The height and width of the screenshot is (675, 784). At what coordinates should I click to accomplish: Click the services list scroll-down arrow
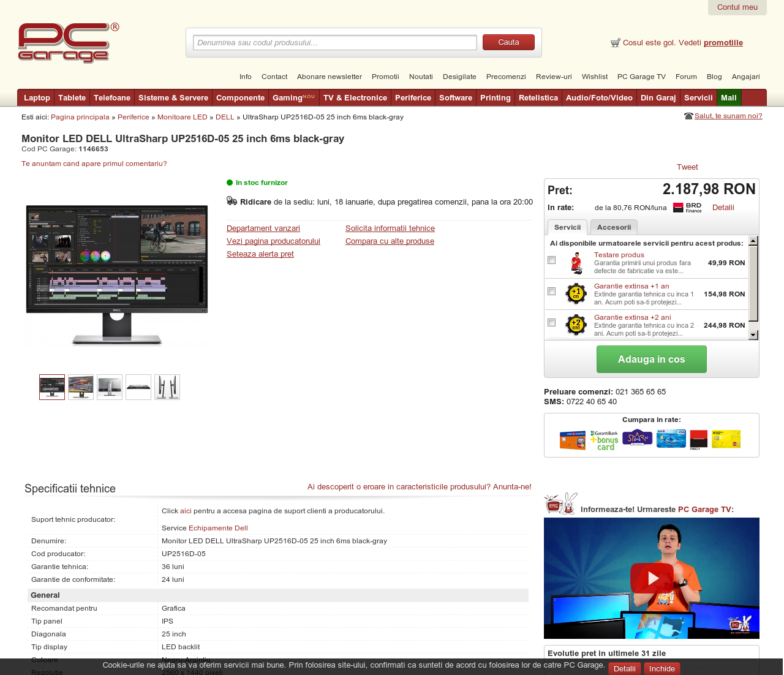(753, 335)
